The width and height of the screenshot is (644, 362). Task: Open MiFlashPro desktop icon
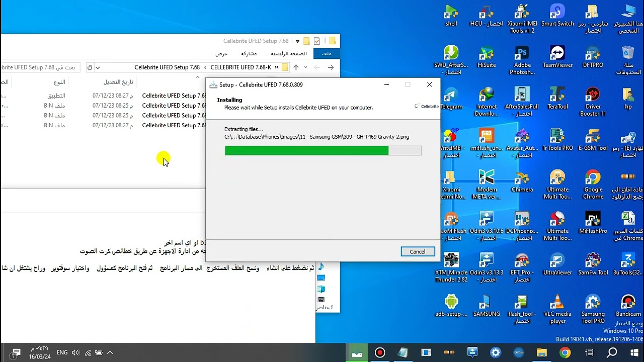(x=593, y=223)
